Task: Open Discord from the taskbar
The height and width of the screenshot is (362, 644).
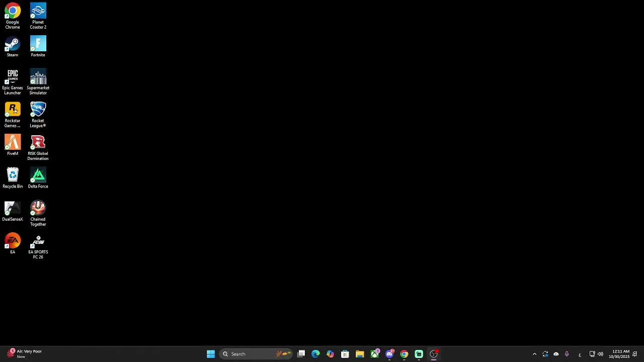Action: click(x=389, y=354)
